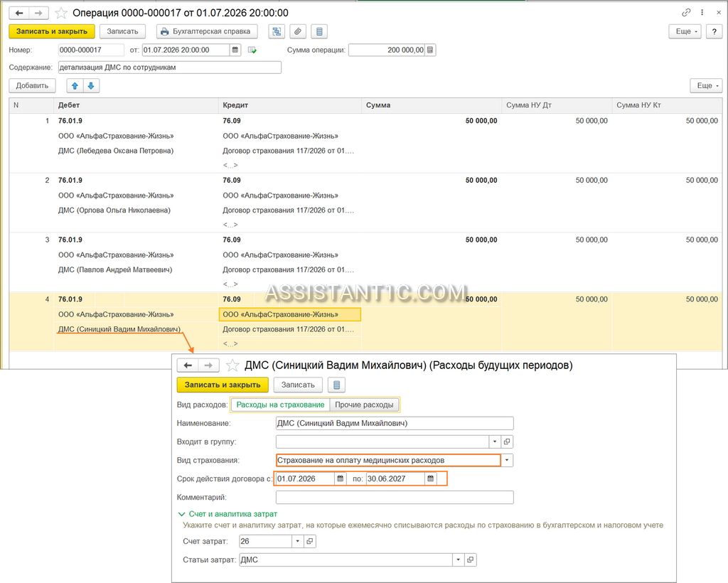Select the Расходы на страхование expense type
Viewport: 728px width, 583px height.
tap(280, 405)
